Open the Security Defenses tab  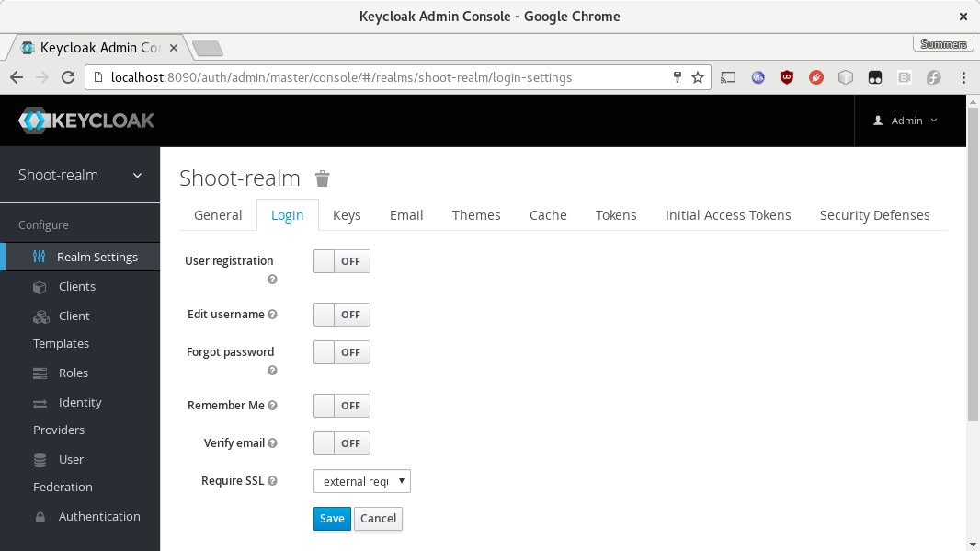(x=874, y=215)
